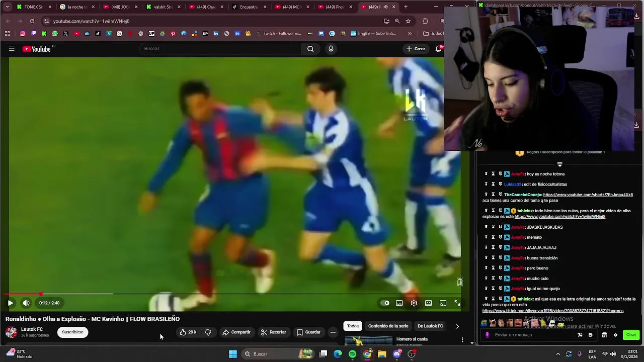The height and width of the screenshot is (362, 644).
Task: Mute the video volume
Action: [x=26, y=303]
